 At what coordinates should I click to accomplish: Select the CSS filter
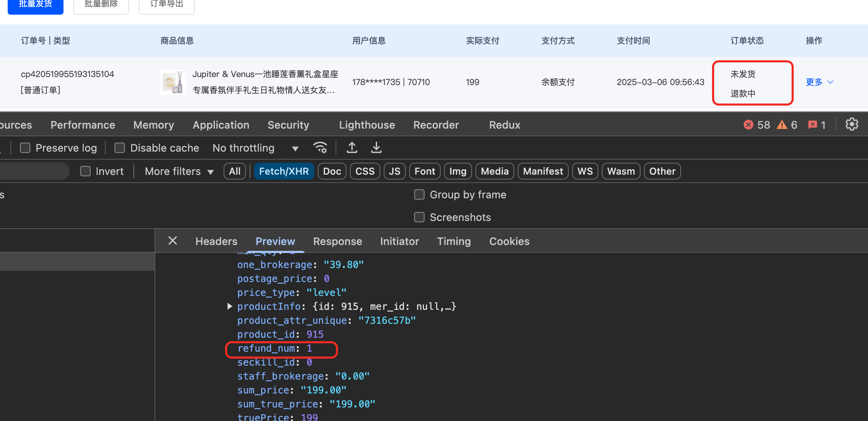coord(365,171)
